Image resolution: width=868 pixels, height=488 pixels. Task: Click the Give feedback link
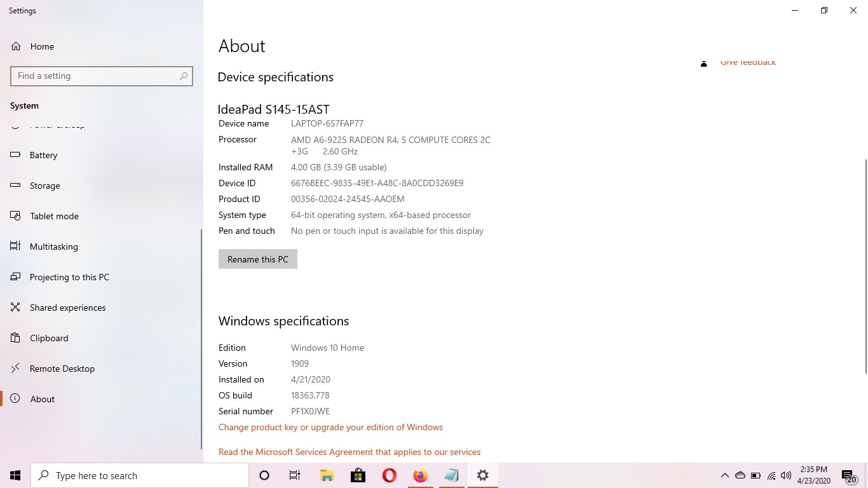[x=748, y=62]
